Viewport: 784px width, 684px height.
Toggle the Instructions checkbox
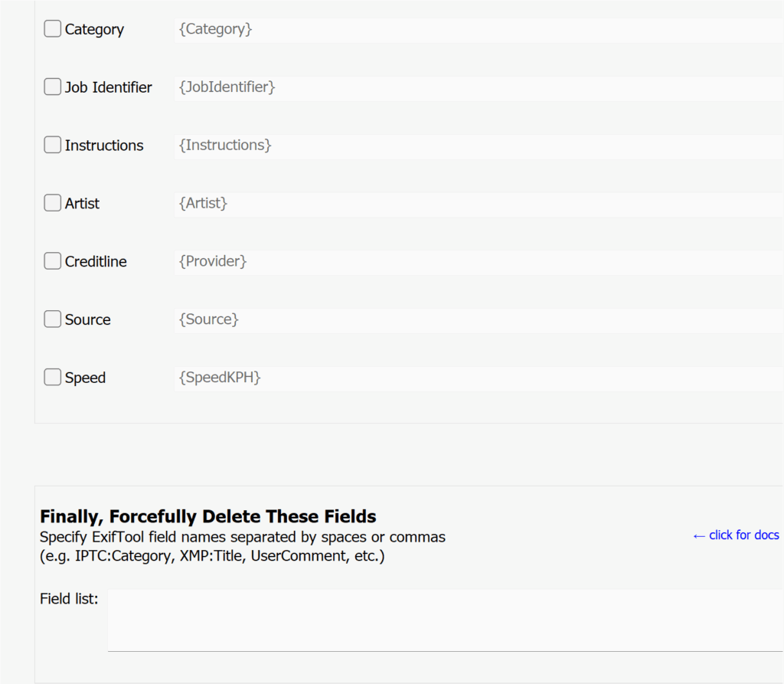52,145
